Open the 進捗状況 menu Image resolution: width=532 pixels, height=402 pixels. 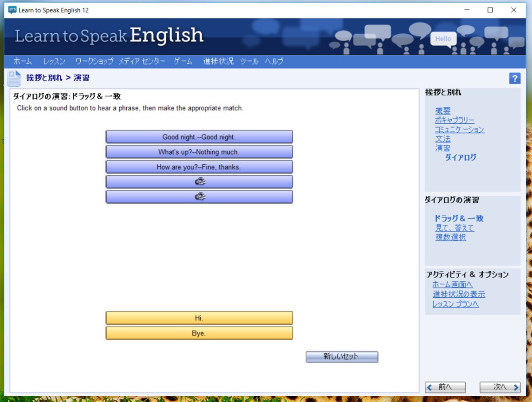point(218,61)
